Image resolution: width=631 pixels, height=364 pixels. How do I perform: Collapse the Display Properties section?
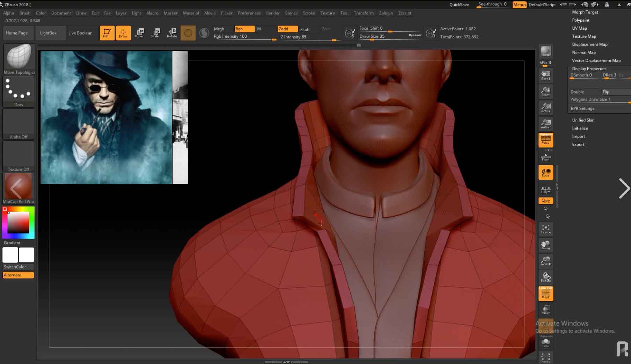tap(589, 69)
